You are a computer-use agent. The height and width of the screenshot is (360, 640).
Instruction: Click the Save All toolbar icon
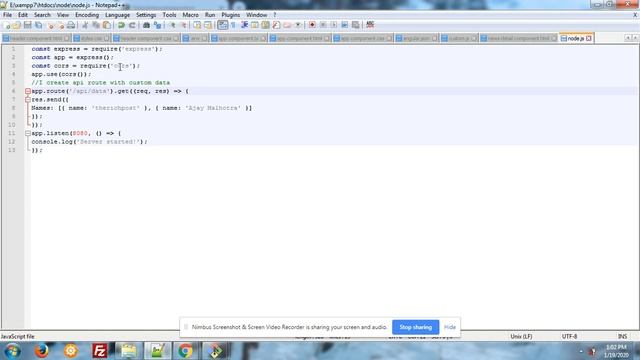click(38, 25)
